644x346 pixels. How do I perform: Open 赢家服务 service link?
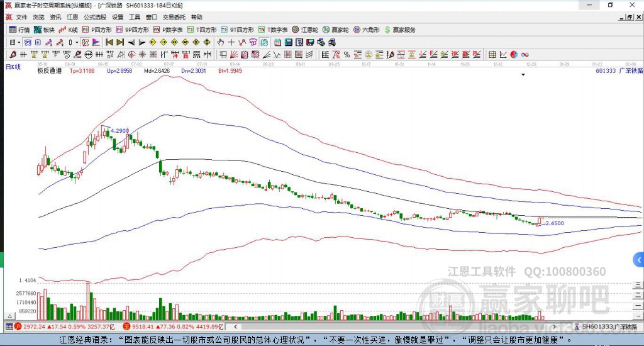click(400, 30)
